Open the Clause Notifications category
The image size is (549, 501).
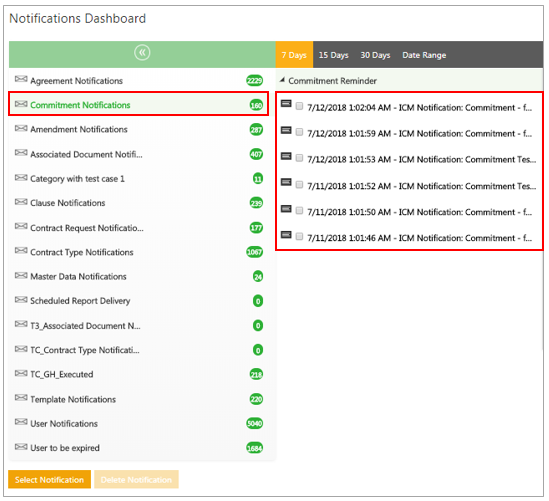[x=68, y=203]
